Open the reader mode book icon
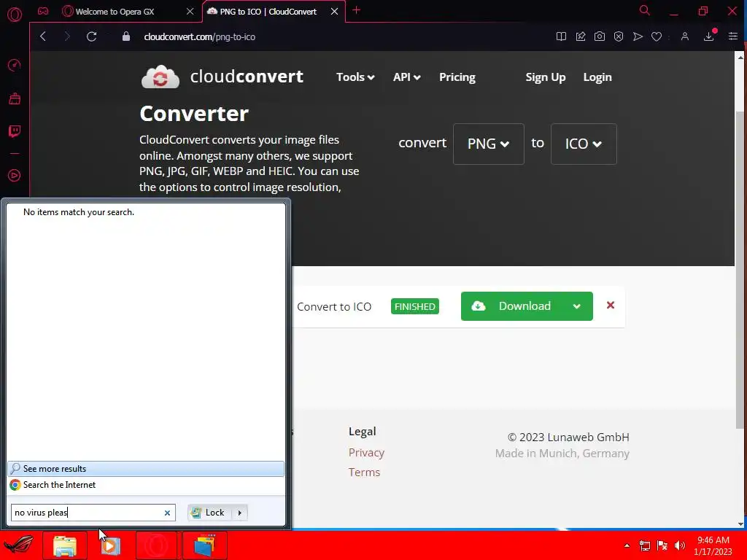The width and height of the screenshot is (747, 560). (x=561, y=36)
